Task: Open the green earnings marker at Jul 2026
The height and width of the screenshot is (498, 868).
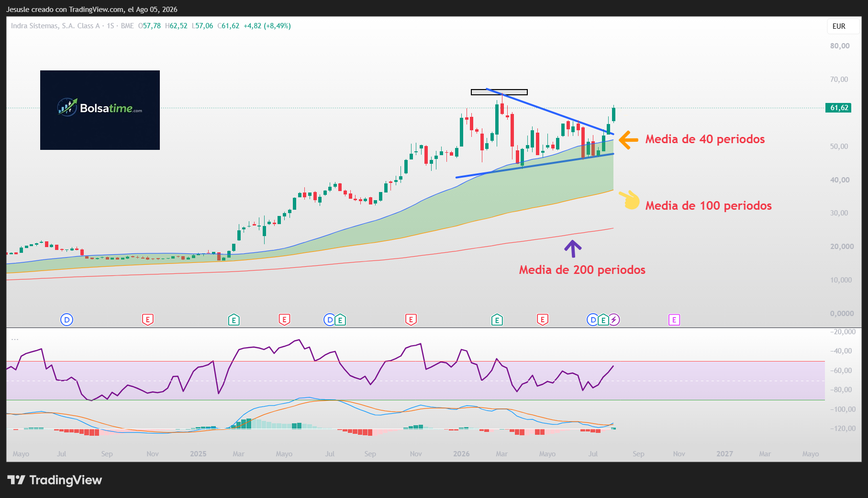Action: coord(603,320)
